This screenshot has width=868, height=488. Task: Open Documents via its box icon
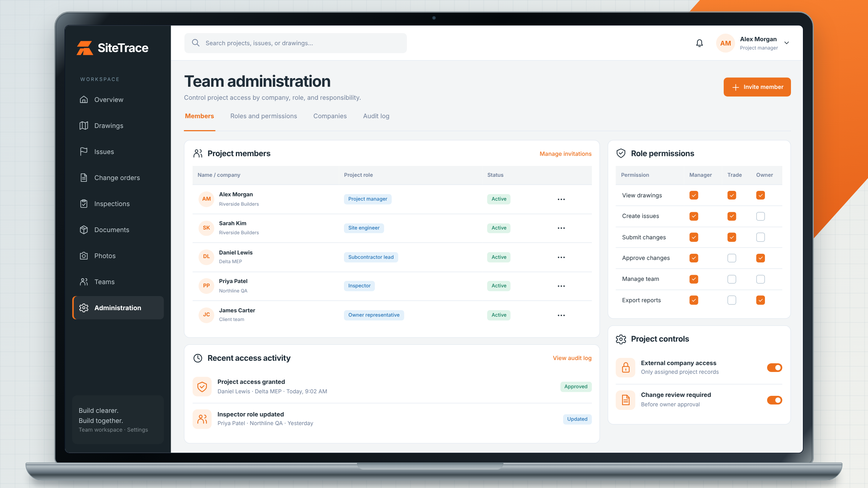(x=84, y=230)
